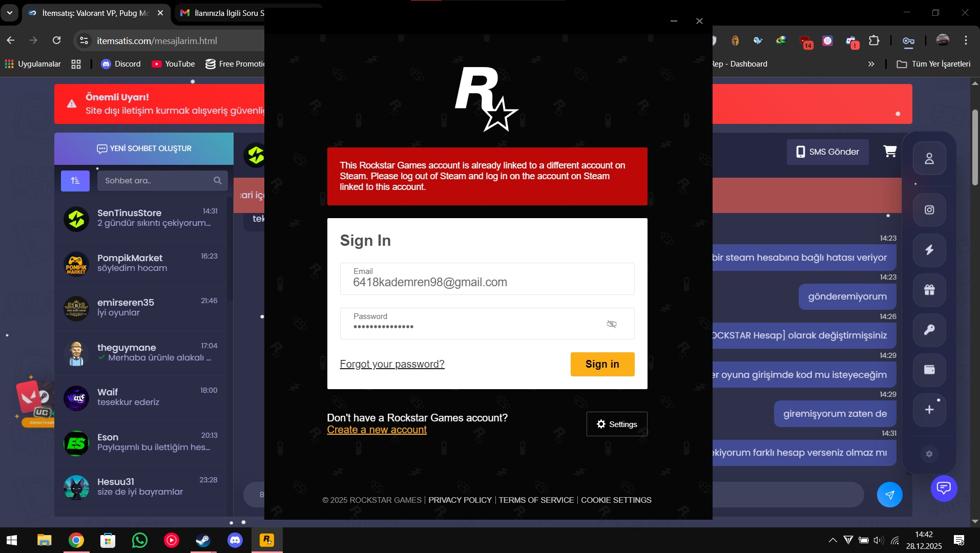Image resolution: width=980 pixels, height=553 pixels.
Task: Show password with the eye icon
Action: click(612, 324)
